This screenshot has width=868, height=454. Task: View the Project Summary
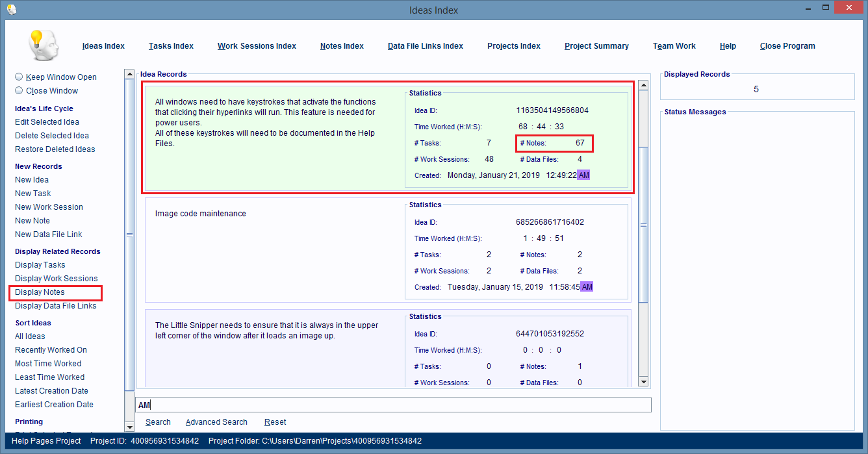tap(596, 46)
